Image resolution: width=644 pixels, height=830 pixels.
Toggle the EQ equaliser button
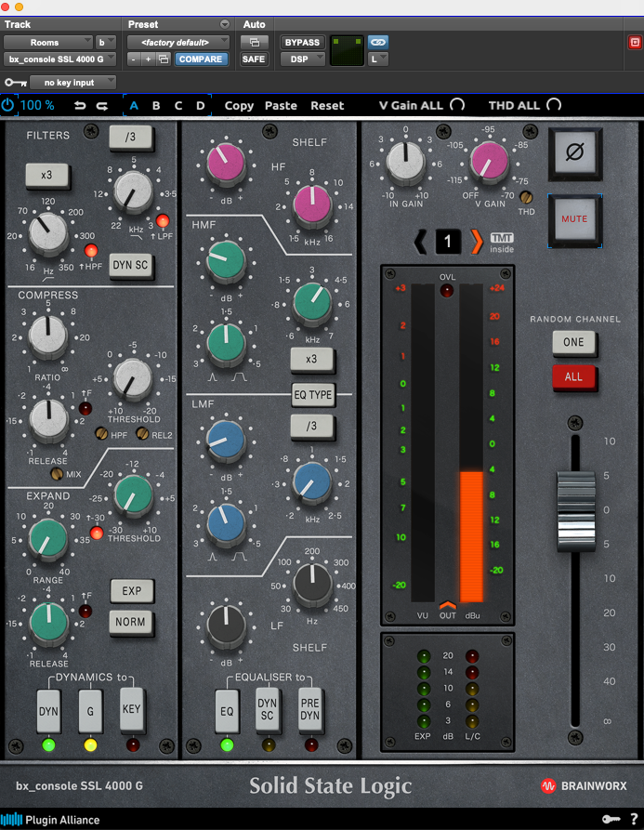tap(227, 711)
